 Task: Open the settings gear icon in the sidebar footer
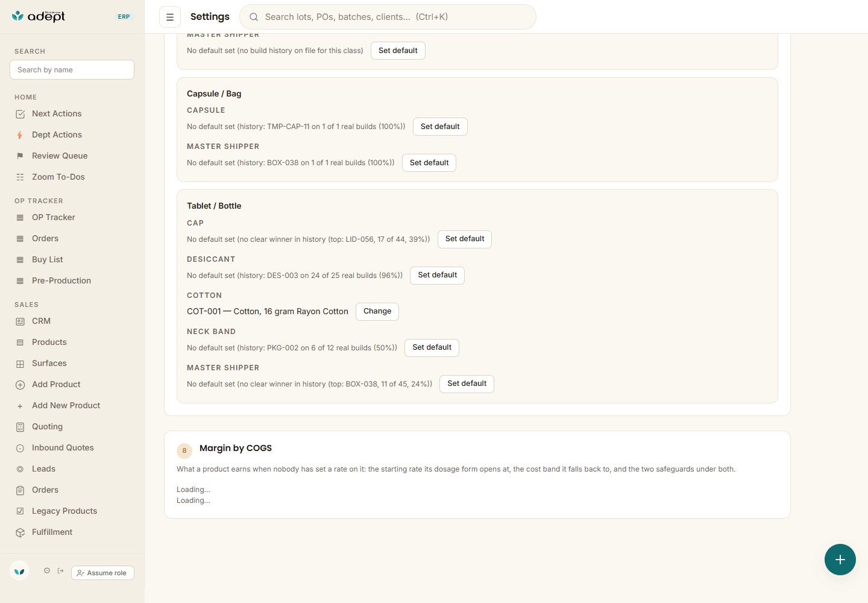coord(47,570)
